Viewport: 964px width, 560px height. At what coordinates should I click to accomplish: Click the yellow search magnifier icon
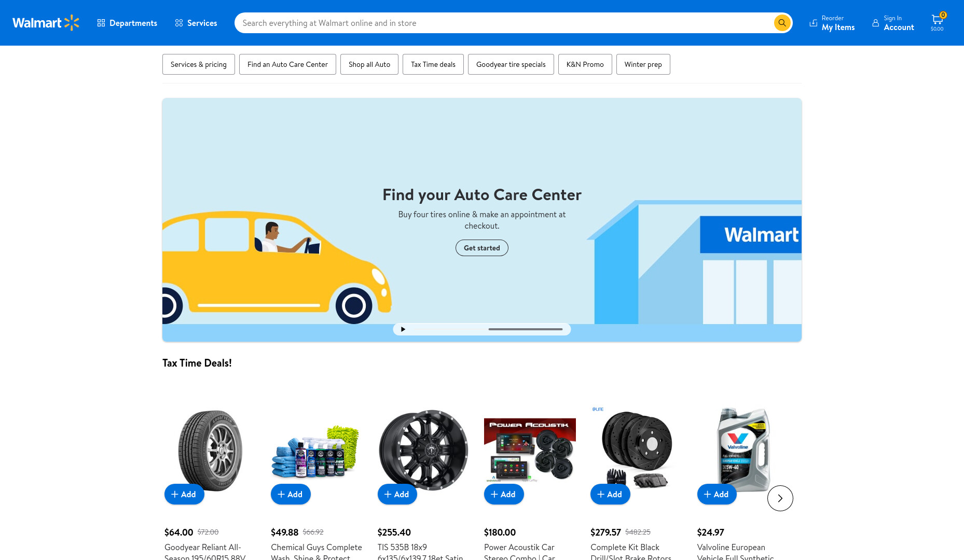tap(782, 23)
